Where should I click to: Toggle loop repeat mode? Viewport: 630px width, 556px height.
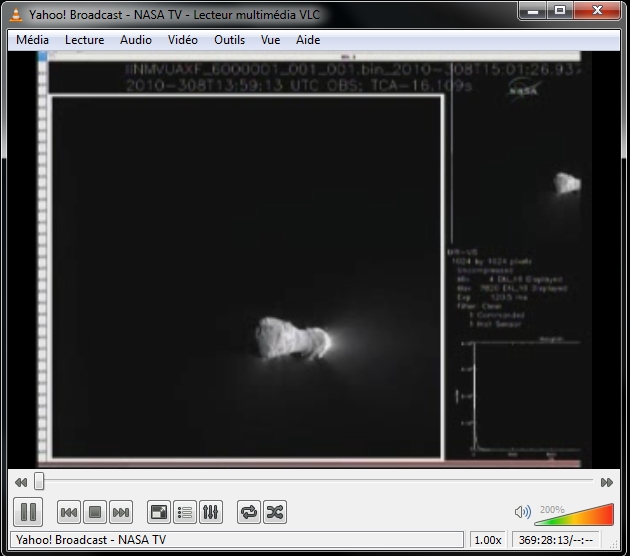(249, 512)
